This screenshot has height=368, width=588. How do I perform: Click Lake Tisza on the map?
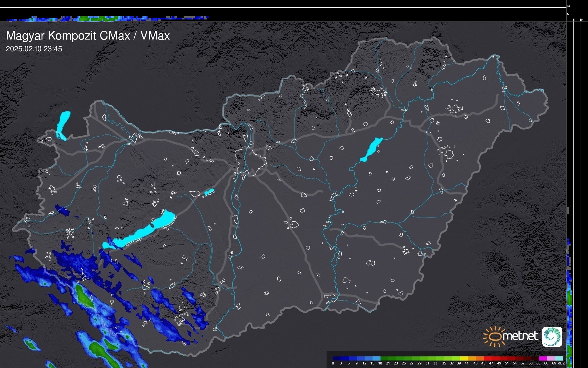(372, 149)
